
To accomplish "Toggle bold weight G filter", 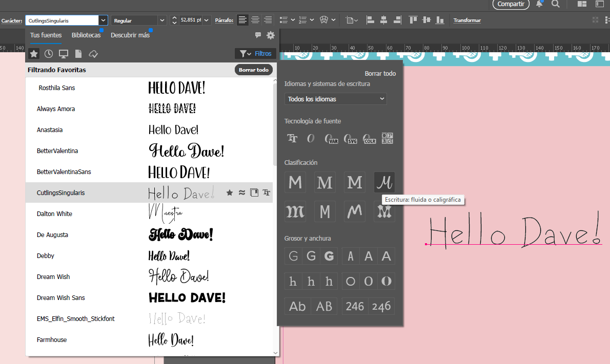I will [329, 256].
